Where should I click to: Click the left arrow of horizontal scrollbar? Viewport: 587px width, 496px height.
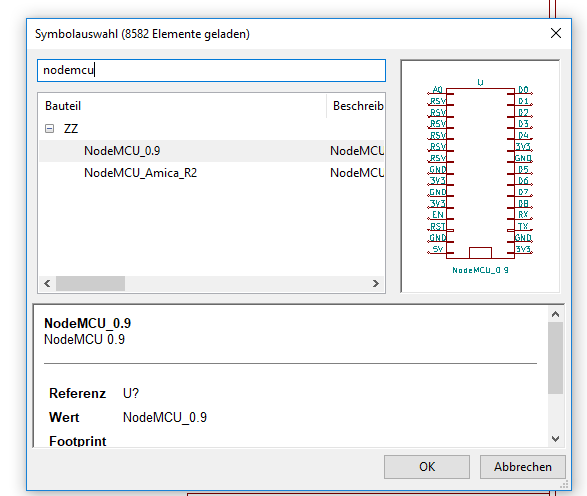[47, 283]
